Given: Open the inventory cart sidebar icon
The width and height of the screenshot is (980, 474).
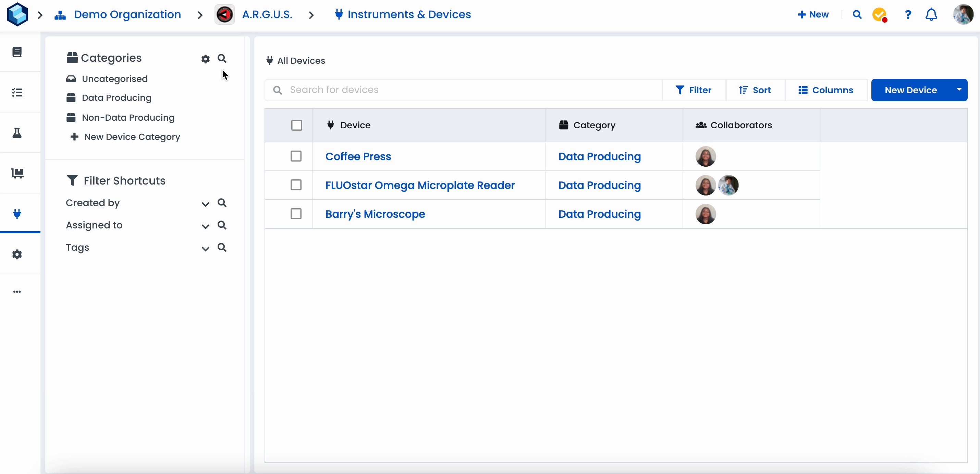Looking at the screenshot, I should click(x=17, y=173).
